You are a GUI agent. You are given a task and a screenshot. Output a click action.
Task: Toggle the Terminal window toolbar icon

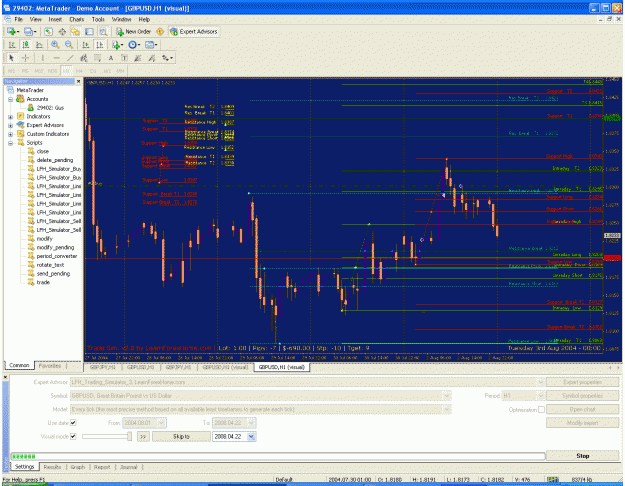tap(89, 31)
